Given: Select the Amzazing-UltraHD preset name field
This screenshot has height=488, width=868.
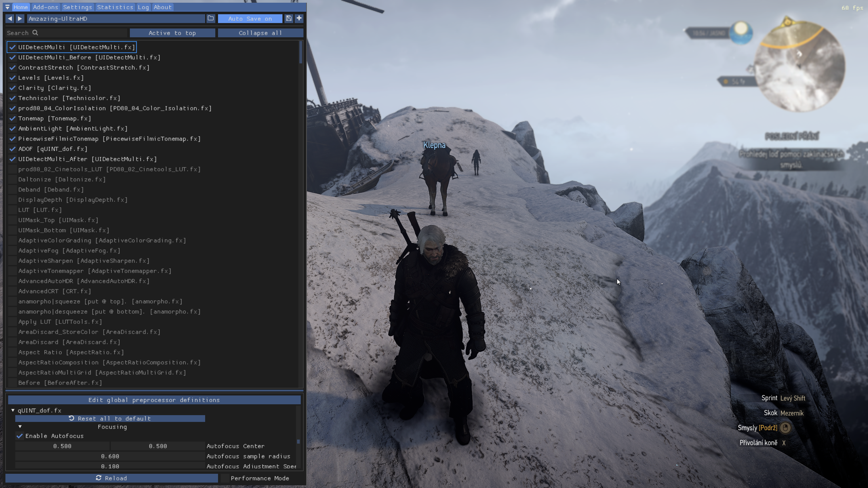Looking at the screenshot, I should click(x=116, y=19).
